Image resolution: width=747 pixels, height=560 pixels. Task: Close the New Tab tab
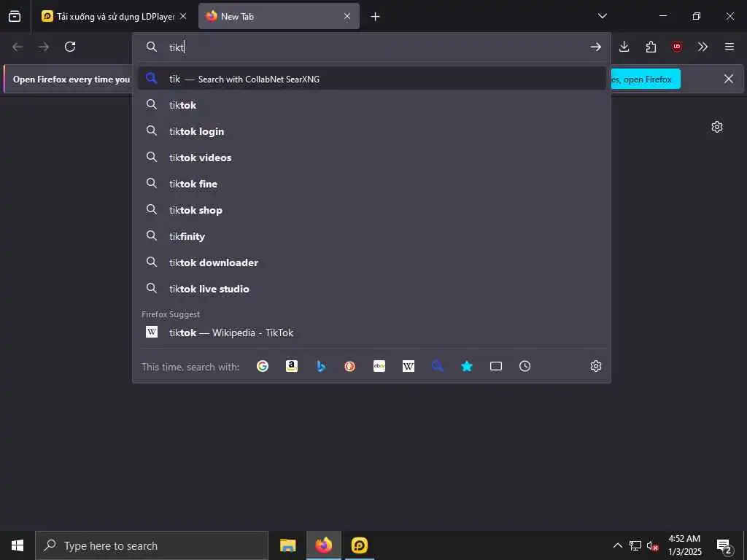(x=347, y=16)
